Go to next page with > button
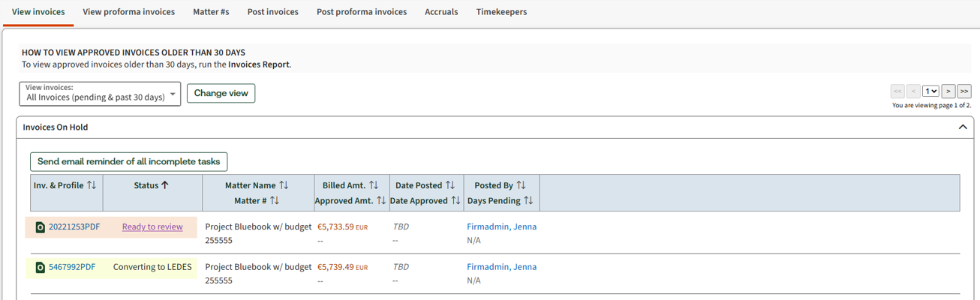Viewport: 980px width, 300px height. 948,91
